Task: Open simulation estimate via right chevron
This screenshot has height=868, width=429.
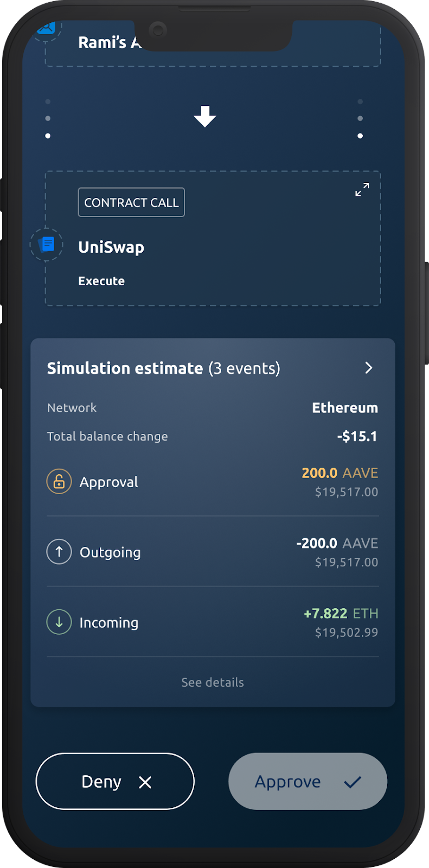Action: [369, 368]
